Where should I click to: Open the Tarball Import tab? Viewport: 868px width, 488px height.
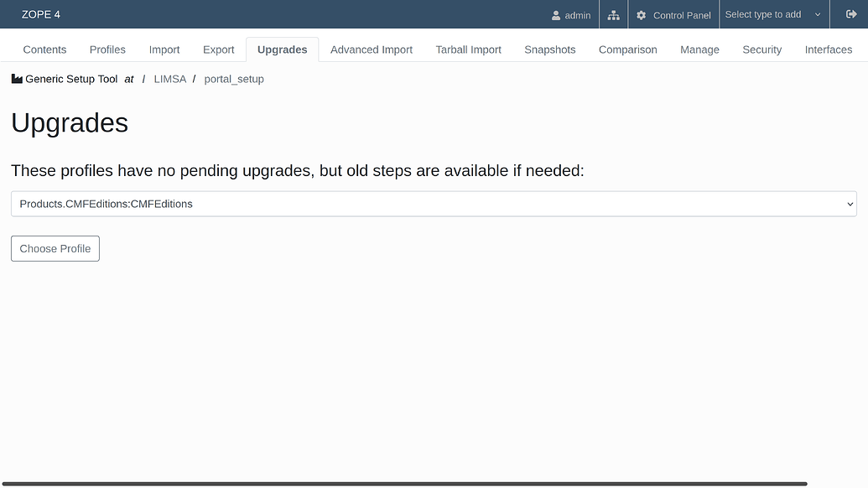coord(468,49)
